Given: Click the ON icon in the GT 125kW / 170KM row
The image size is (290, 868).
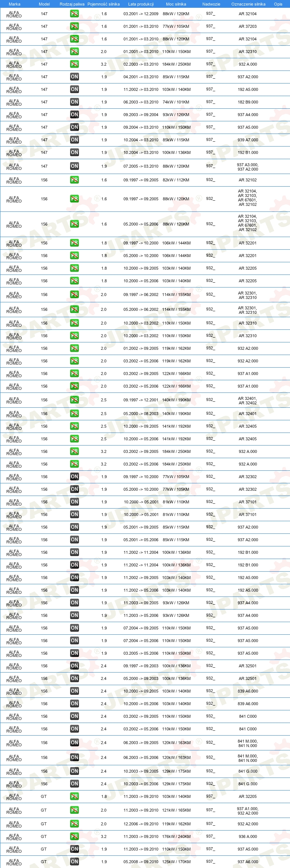Looking at the screenshot, I should (x=74, y=862).
